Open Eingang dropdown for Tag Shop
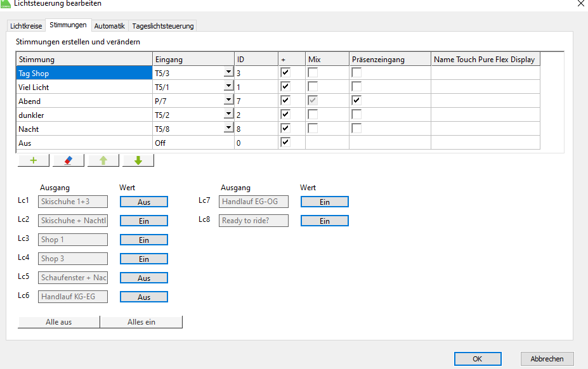The image size is (588, 369). coord(228,73)
